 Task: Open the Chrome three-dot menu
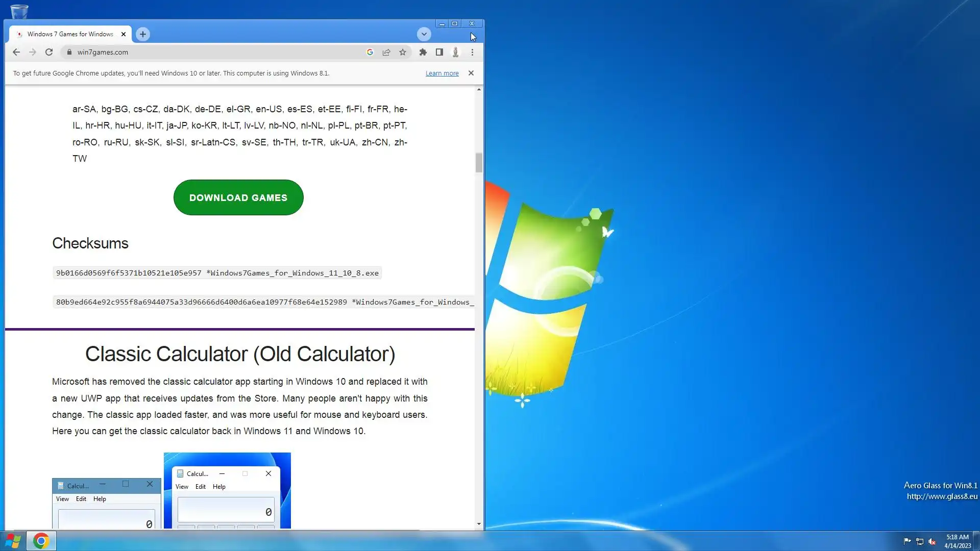(x=472, y=52)
